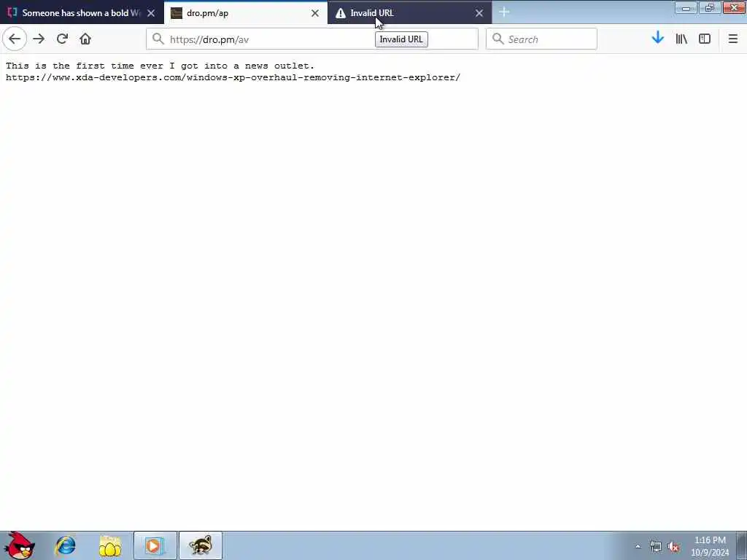This screenshot has width=747, height=560.
Task: Click into the Search field
Action: point(541,39)
